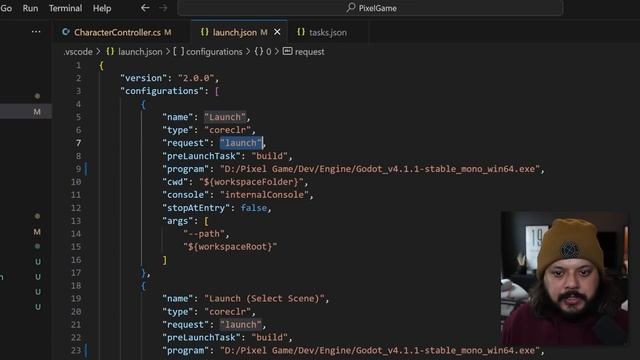
Task: Open the Run menu
Action: [30, 8]
